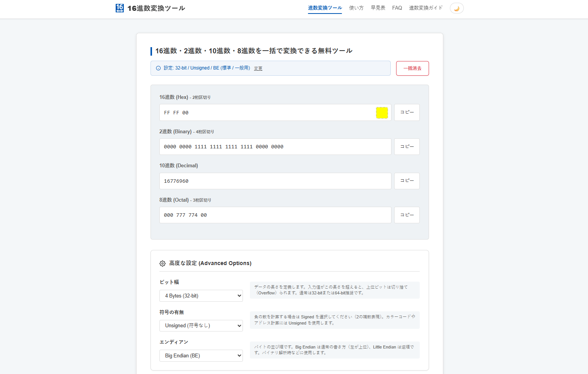Copy the 2進数 (Binary) value

pos(407,146)
